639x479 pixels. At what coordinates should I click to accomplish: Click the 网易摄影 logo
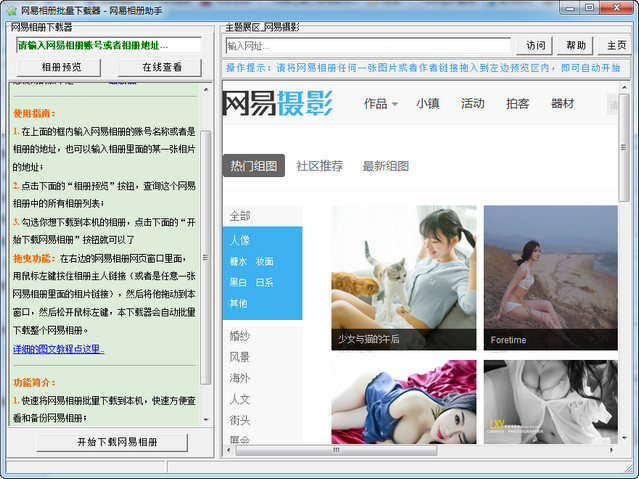(277, 103)
